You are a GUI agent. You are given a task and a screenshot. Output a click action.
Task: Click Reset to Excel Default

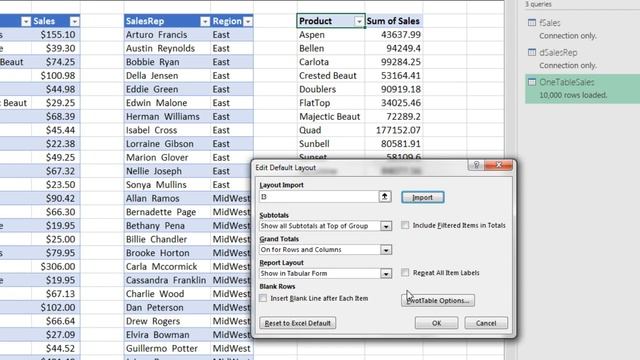(x=298, y=323)
